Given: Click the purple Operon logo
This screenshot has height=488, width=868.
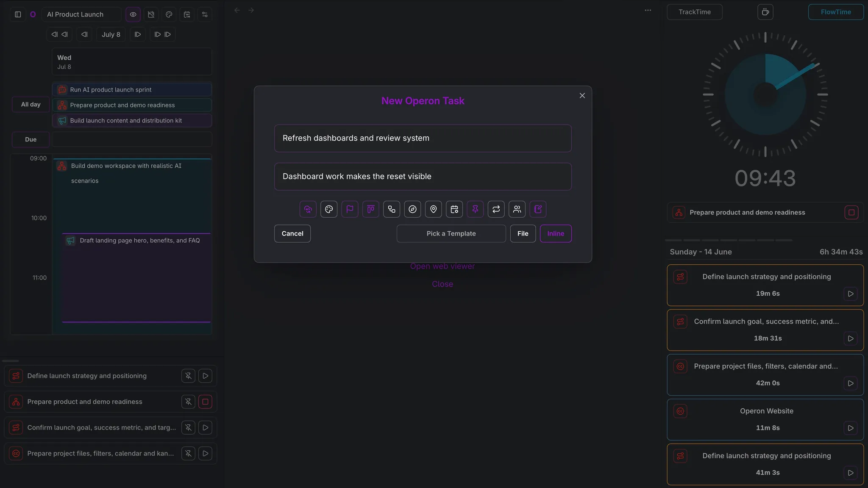Looking at the screenshot, I should pos(33,14).
